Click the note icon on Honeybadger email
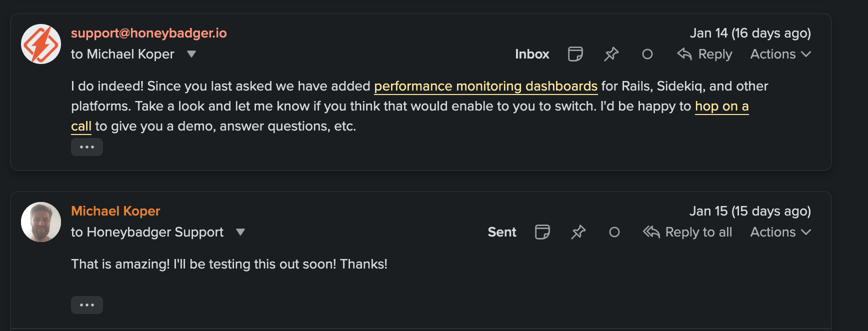 pyautogui.click(x=575, y=54)
